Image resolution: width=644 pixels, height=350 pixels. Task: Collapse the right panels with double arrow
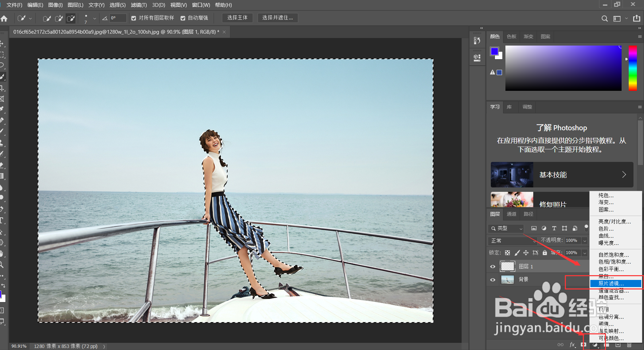point(640,28)
